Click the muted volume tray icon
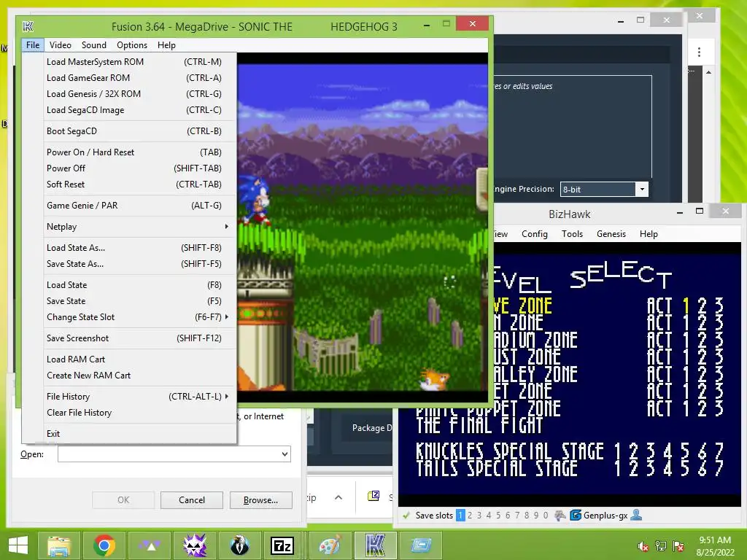This screenshot has height=560, width=747. pyautogui.click(x=643, y=546)
